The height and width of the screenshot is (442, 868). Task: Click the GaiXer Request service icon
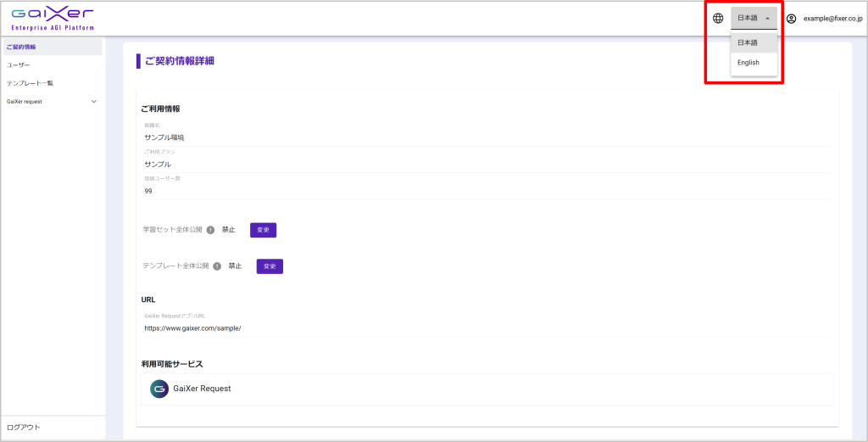[159, 389]
